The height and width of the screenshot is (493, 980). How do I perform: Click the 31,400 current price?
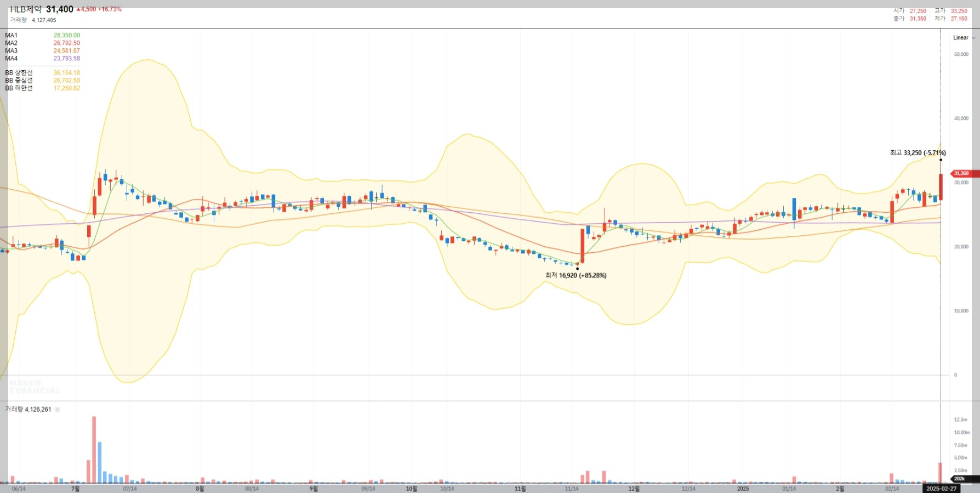pos(60,9)
